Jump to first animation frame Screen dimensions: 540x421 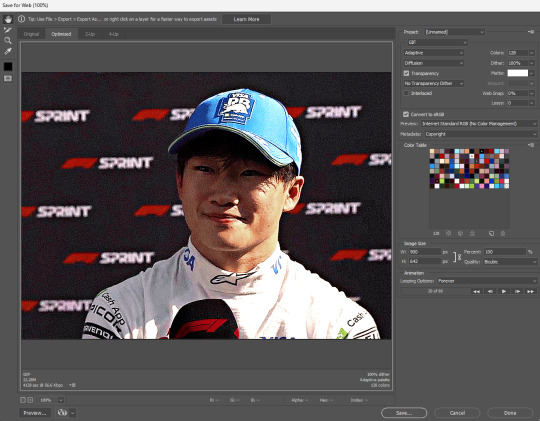[476, 291]
